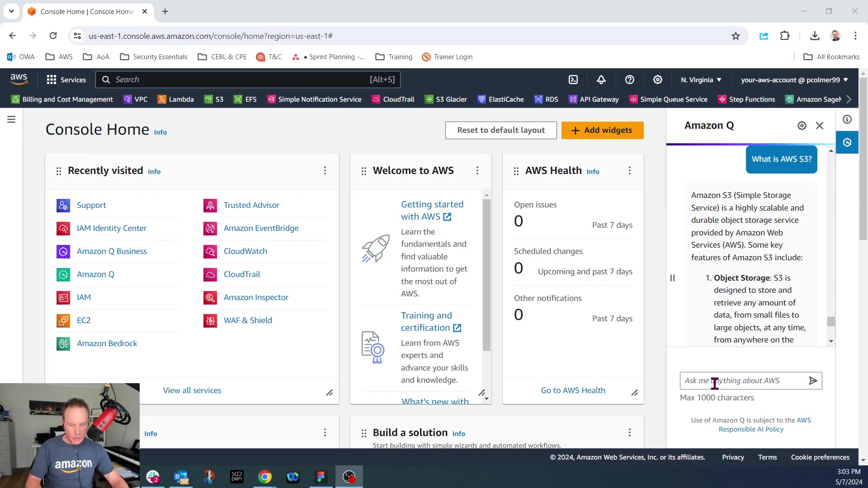Open AWS Health widget options menu
The image size is (868, 488).
(x=630, y=170)
